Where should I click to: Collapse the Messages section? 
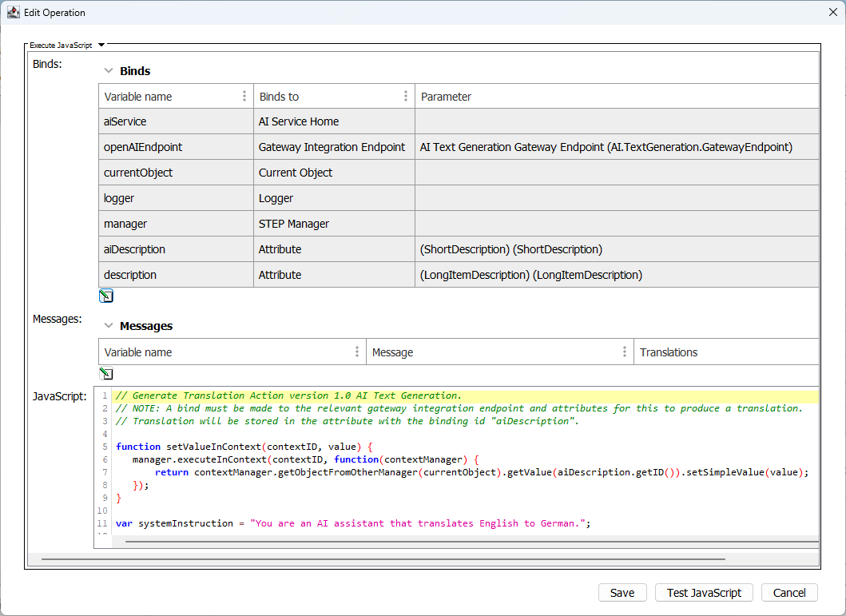[x=109, y=326]
